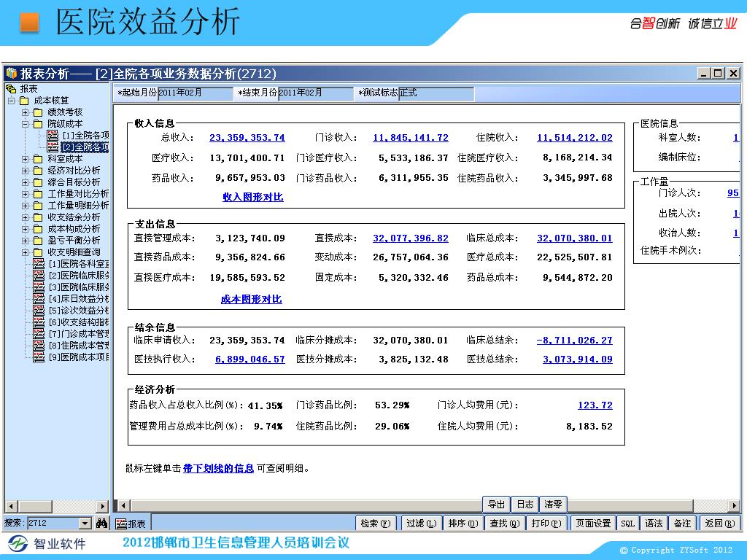The width and height of the screenshot is (747, 560).
Task: Select [2]医院临床服务 report in tree
Action: point(79,275)
